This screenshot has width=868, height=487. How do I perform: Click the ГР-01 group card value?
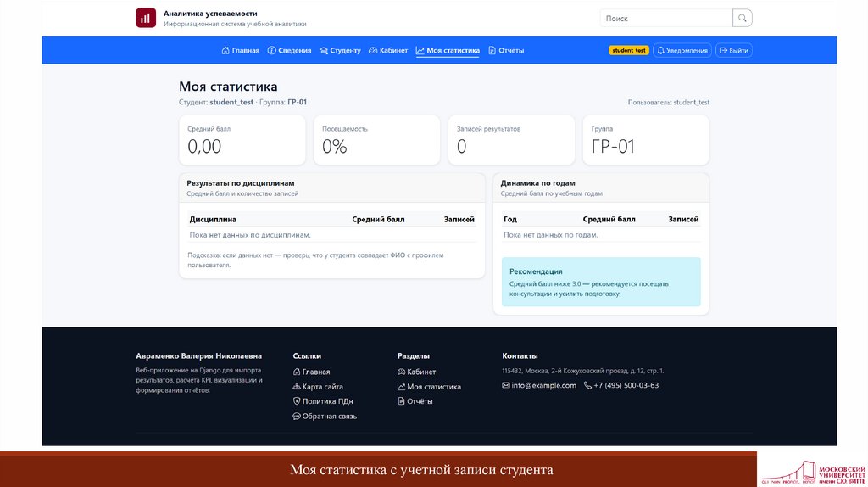click(613, 146)
